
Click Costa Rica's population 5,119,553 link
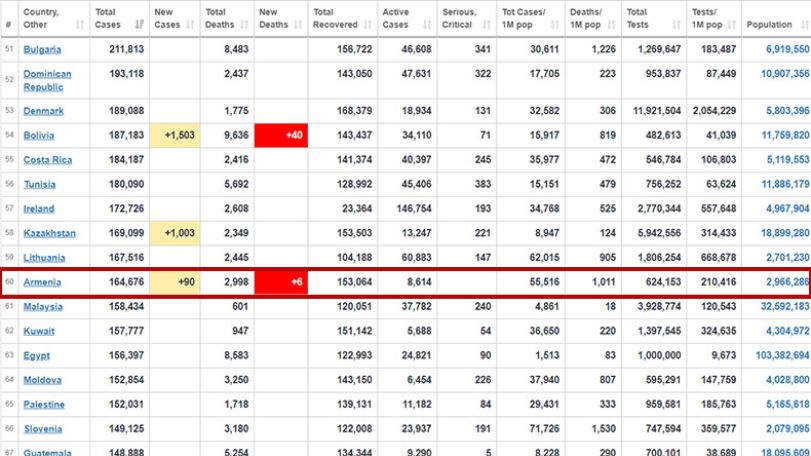tap(787, 160)
